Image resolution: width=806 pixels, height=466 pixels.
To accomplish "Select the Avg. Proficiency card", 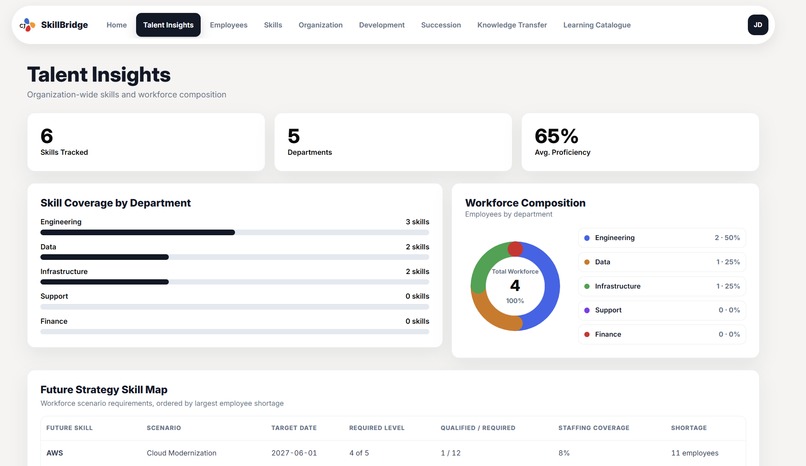I will tap(640, 142).
